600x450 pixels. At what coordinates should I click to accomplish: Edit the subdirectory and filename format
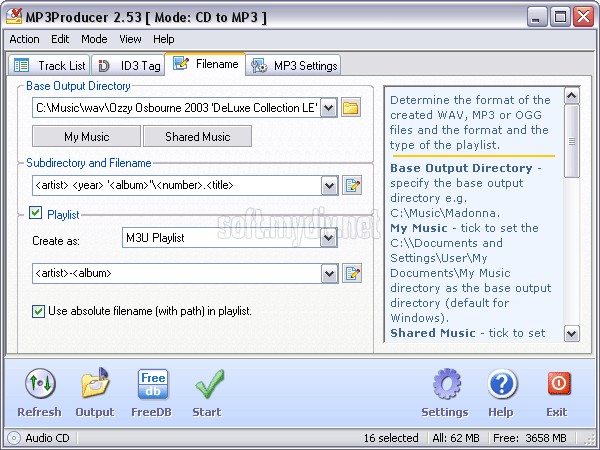pos(352,186)
